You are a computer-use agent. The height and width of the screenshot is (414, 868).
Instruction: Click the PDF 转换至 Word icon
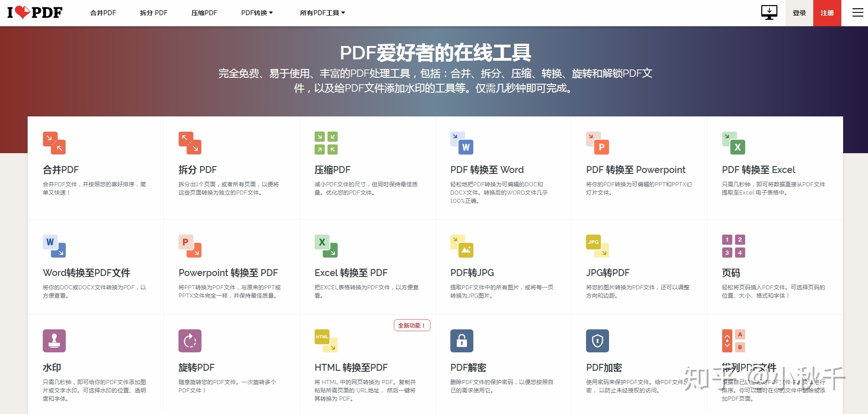[462, 143]
